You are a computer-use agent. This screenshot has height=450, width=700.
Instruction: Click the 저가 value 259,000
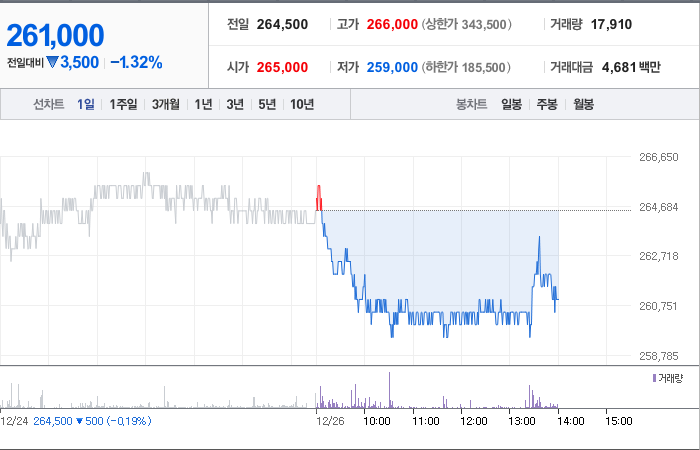coord(392,67)
